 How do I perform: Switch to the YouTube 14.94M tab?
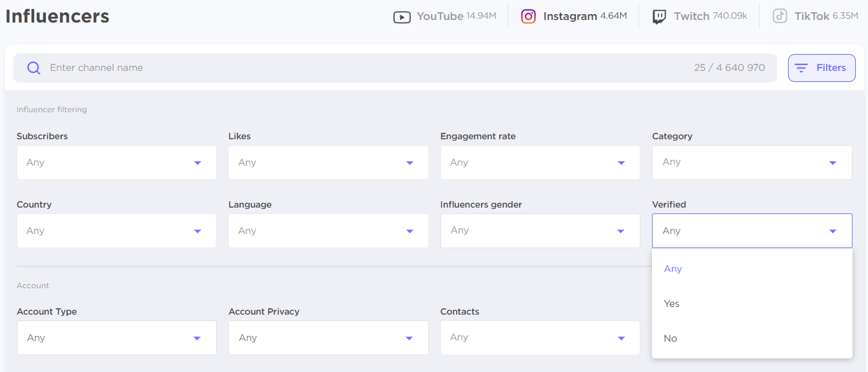click(445, 17)
